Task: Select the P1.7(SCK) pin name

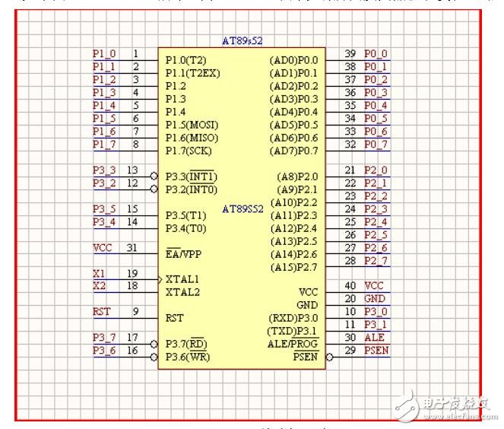Action: tap(189, 151)
